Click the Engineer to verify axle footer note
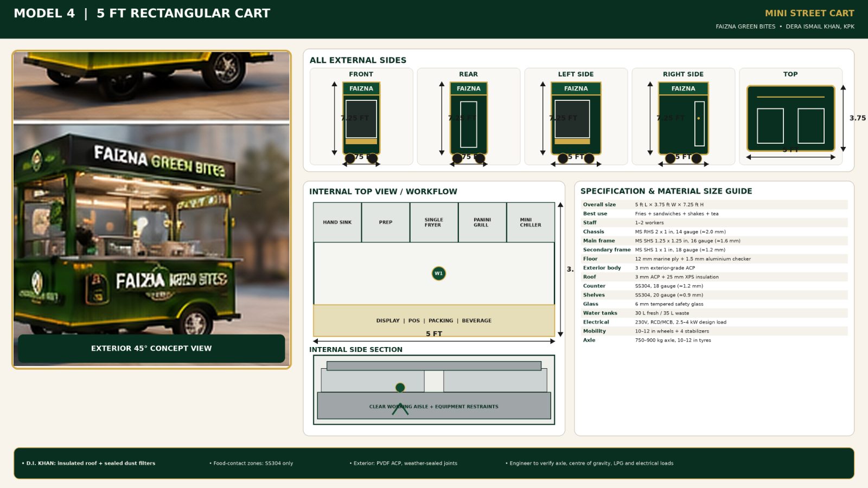The image size is (868, 488). (590, 463)
